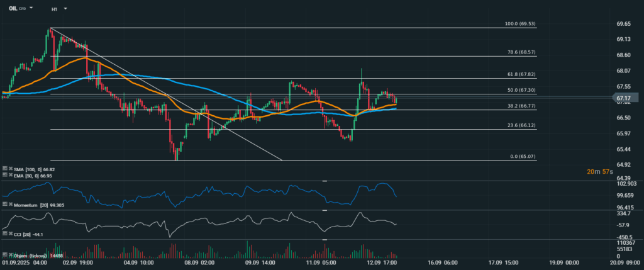Open settings icon for the volume indicator
The width and height of the screenshot is (644, 270).
pyautogui.click(x=4, y=256)
